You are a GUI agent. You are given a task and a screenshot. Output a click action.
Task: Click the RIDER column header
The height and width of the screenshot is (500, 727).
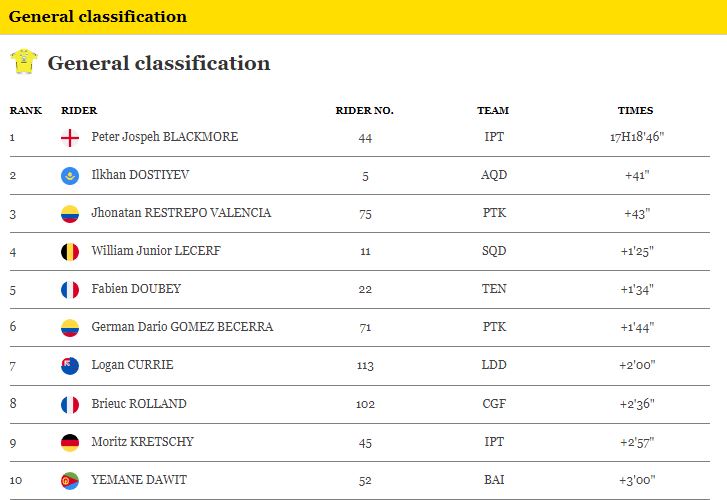pos(79,110)
